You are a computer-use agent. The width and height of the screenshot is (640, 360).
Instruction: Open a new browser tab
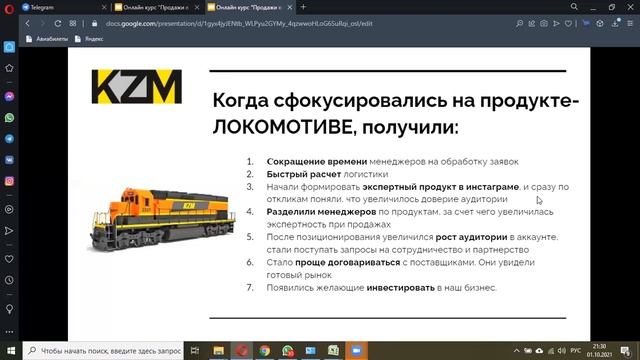click(x=303, y=7)
